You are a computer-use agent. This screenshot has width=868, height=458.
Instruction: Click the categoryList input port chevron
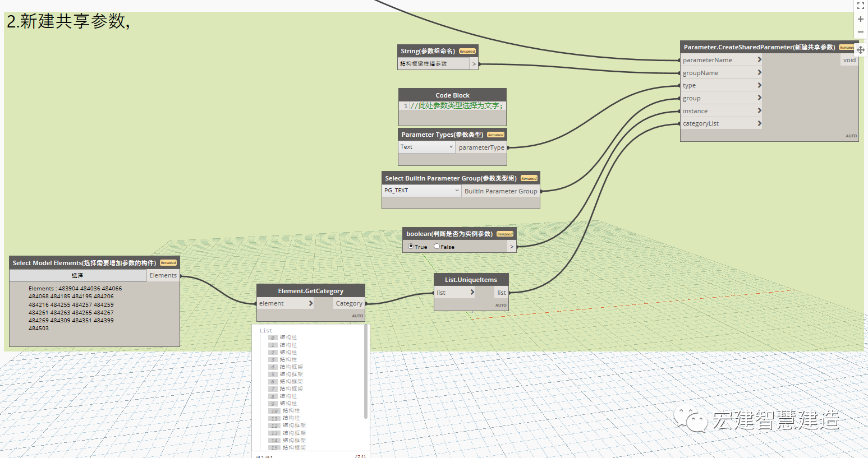tap(759, 123)
